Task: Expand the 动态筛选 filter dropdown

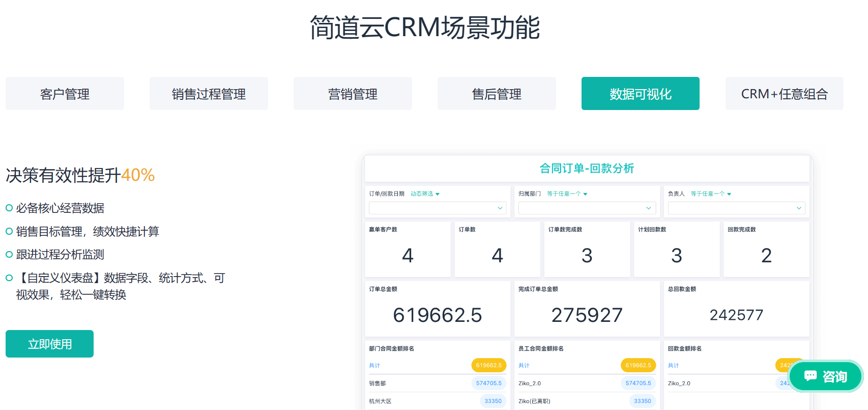Action: 425,194
